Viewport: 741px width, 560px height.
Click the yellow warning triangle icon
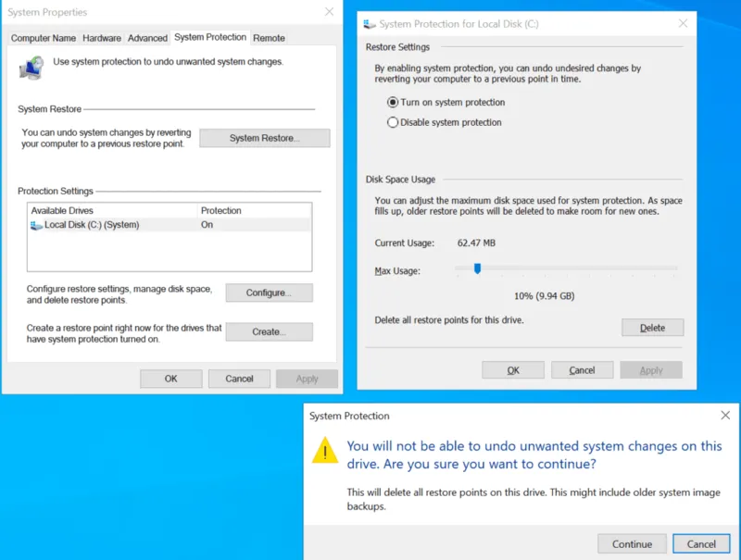tap(324, 451)
